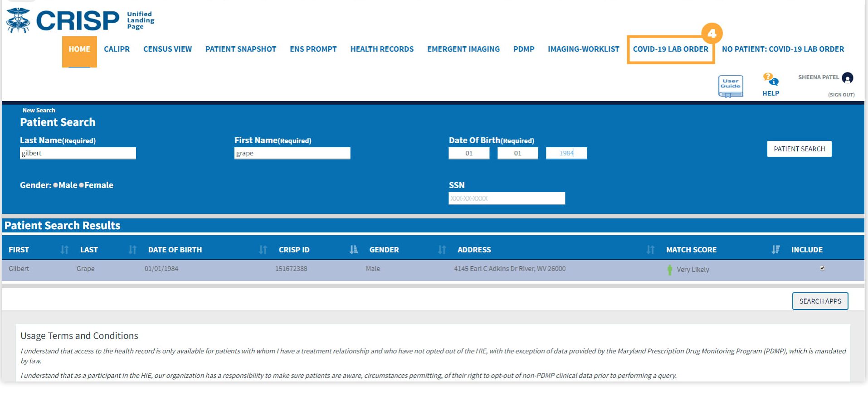Open the User Guide icon
This screenshot has height=396, width=868.
tap(730, 86)
